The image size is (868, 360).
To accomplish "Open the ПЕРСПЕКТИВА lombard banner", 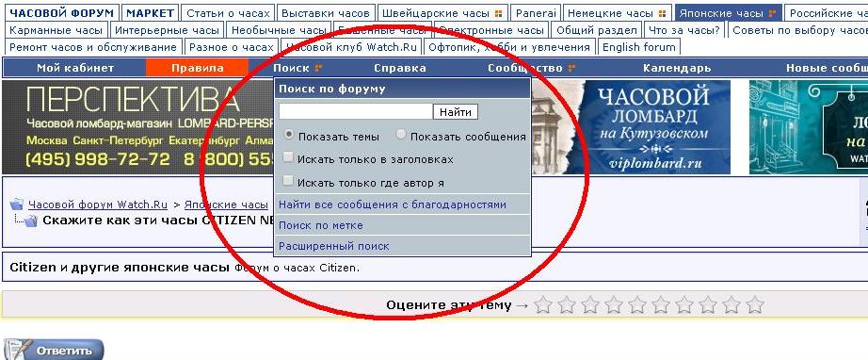I will pyautogui.click(x=137, y=127).
